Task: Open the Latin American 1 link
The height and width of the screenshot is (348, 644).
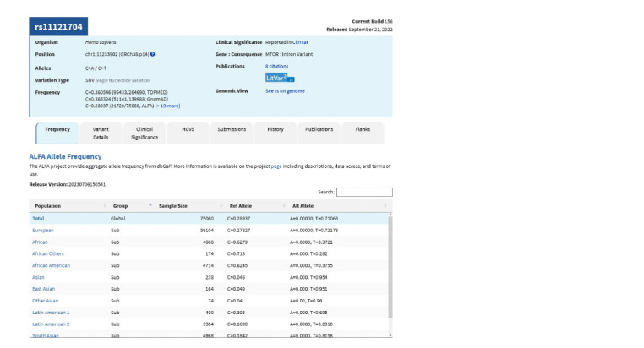Action: 51,313
